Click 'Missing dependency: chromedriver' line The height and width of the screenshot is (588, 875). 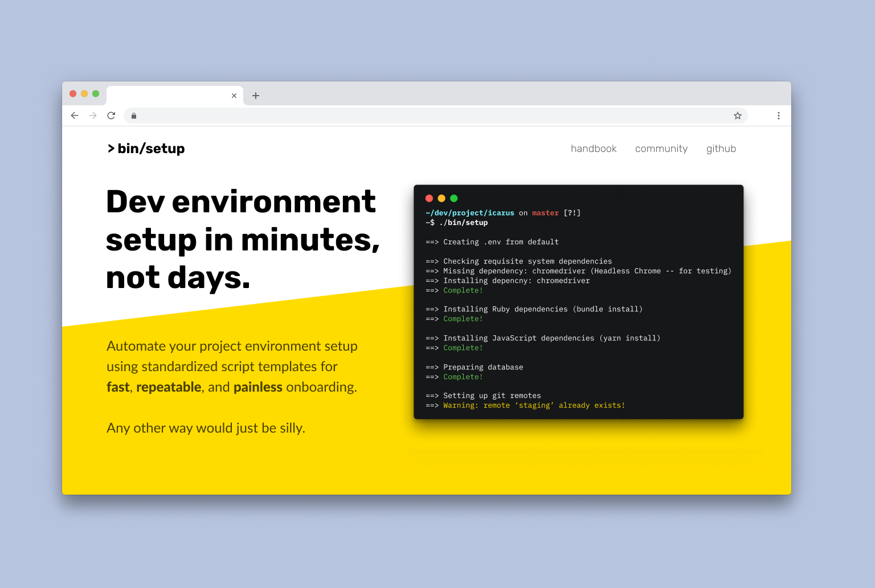(x=578, y=271)
